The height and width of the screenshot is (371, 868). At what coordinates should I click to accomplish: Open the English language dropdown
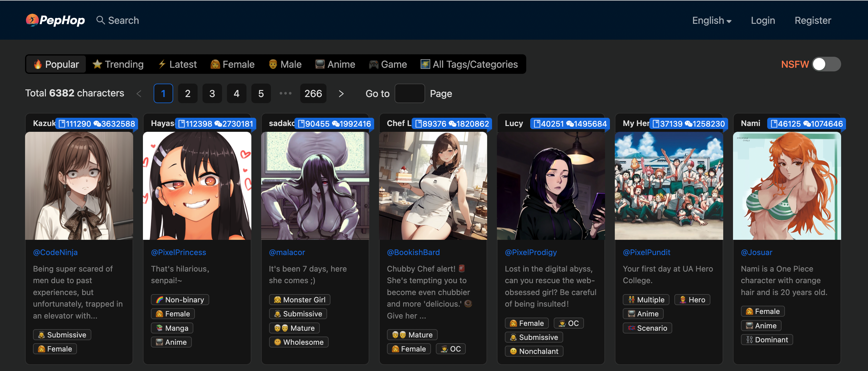click(x=711, y=20)
